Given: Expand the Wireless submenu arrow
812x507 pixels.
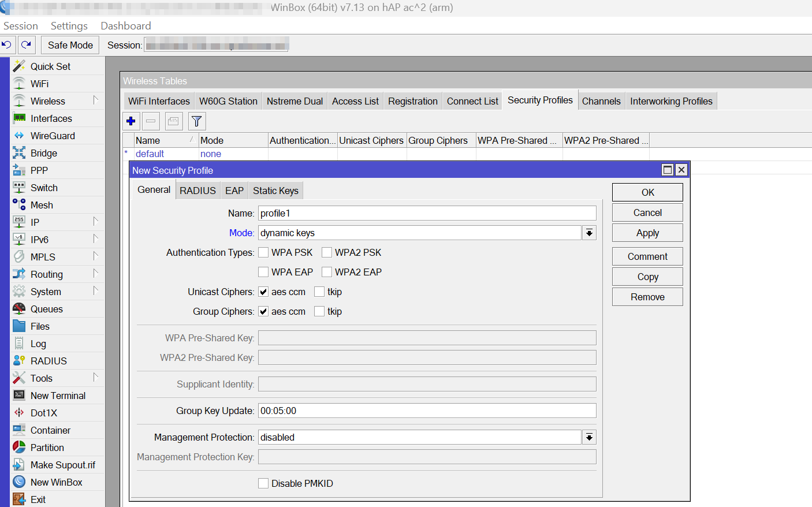Looking at the screenshot, I should [x=96, y=100].
